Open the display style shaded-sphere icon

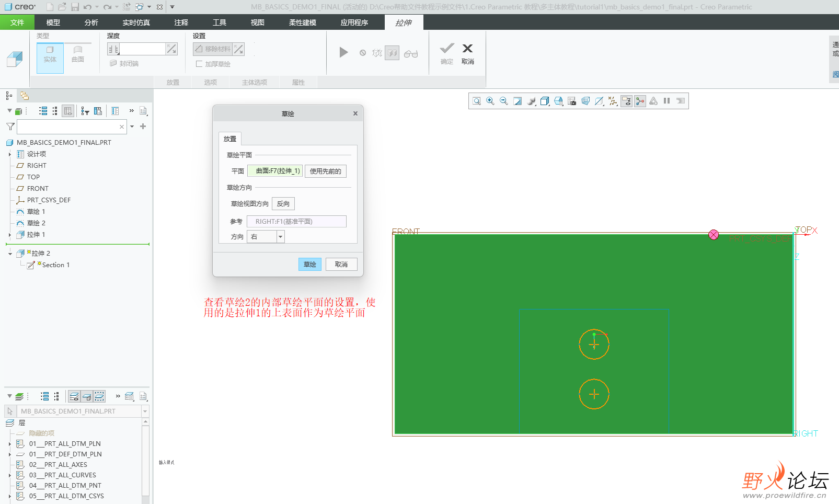coord(531,101)
